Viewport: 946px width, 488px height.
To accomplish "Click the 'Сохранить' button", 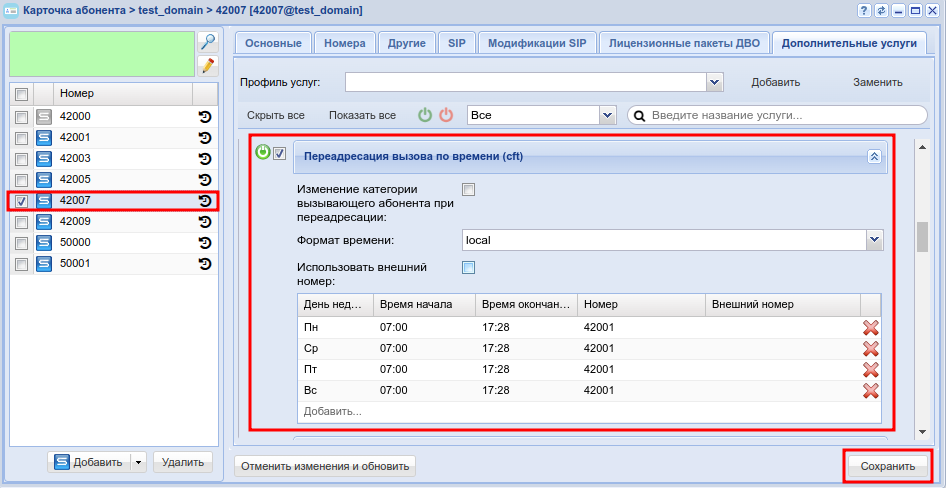I will (x=888, y=466).
